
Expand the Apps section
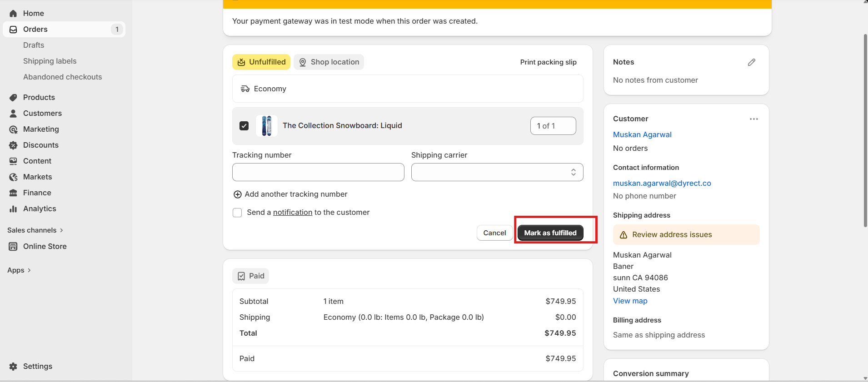(x=19, y=270)
